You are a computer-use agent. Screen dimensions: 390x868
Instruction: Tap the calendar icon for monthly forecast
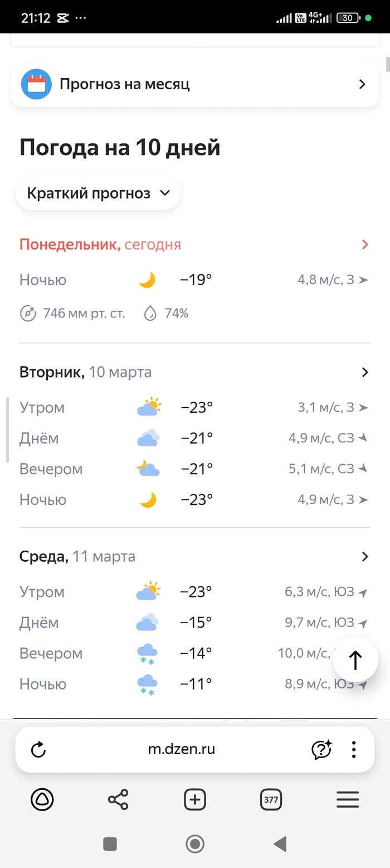click(x=36, y=84)
